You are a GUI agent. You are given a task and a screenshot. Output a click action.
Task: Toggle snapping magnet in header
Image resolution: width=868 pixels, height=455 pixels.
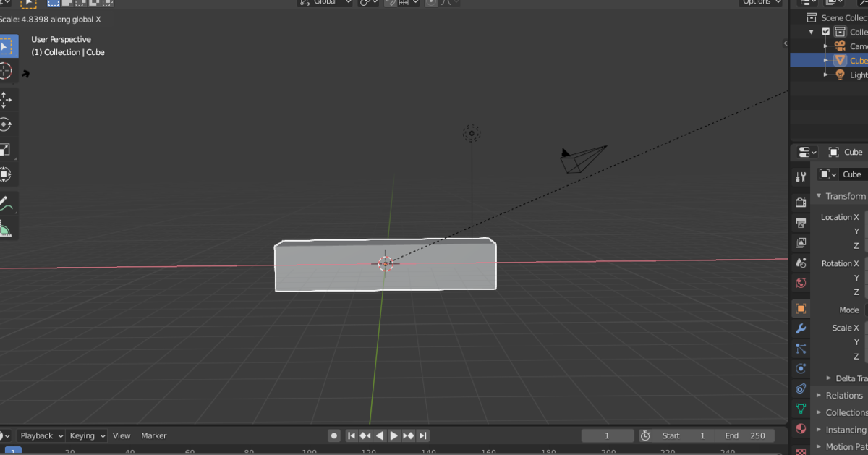pos(391,2)
